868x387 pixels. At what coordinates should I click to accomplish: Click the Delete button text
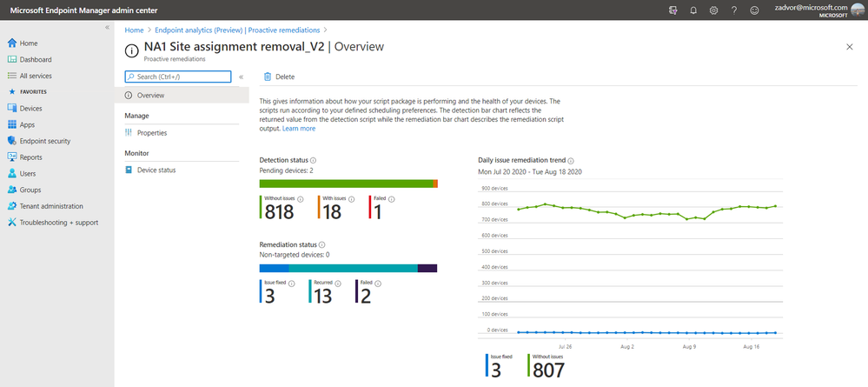point(285,77)
